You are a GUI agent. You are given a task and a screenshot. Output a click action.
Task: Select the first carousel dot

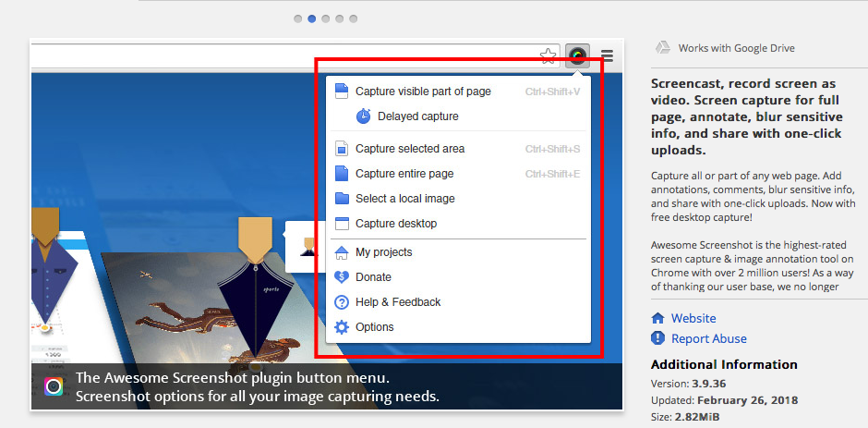(298, 18)
